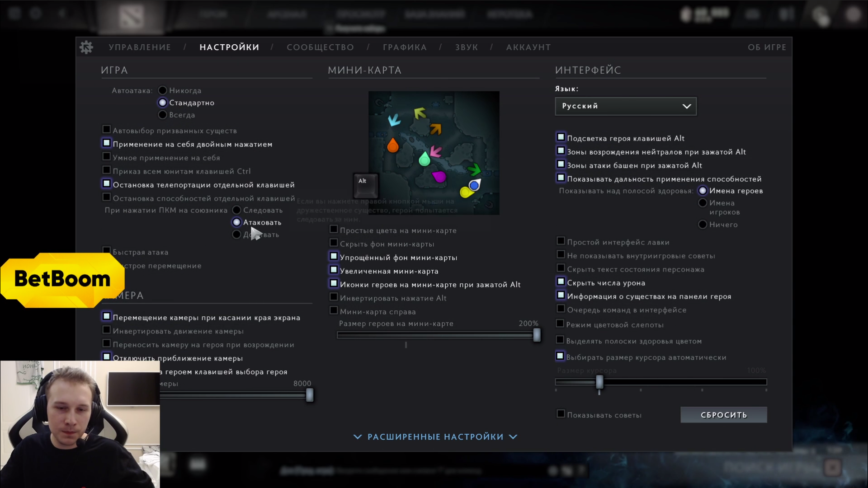Open the 'Русский' language dropdown
Screen dimensions: 868x488
tap(626, 106)
